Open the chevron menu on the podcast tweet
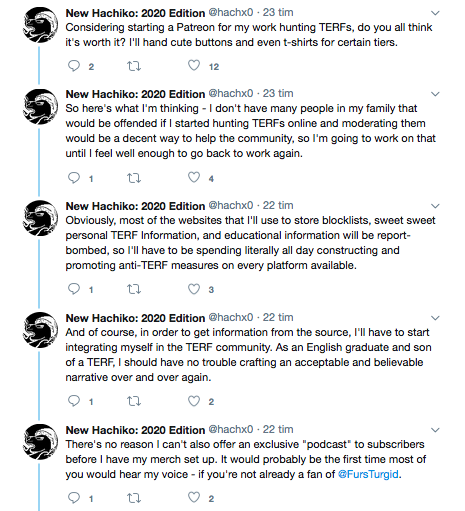 pos(435,430)
